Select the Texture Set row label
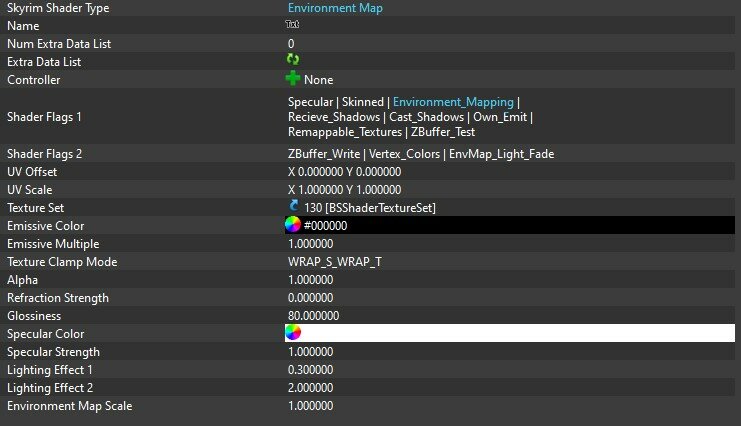The image size is (741, 426). (x=35, y=208)
